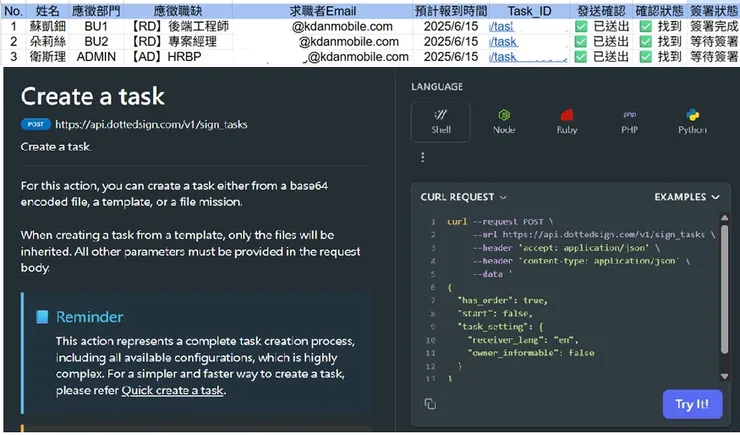Select the 應徵部門 column header
740x435 pixels.
point(96,11)
